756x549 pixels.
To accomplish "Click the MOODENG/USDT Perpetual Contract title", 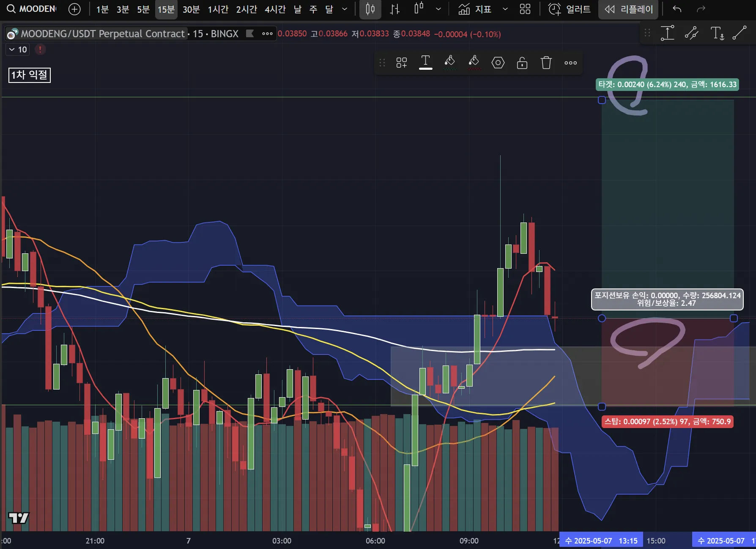I will coord(103,34).
